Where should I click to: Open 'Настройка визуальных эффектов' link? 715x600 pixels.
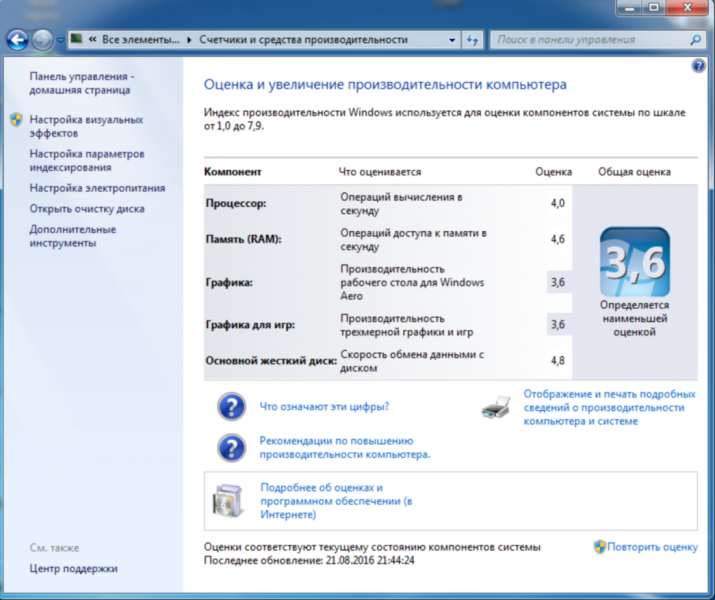[86, 126]
